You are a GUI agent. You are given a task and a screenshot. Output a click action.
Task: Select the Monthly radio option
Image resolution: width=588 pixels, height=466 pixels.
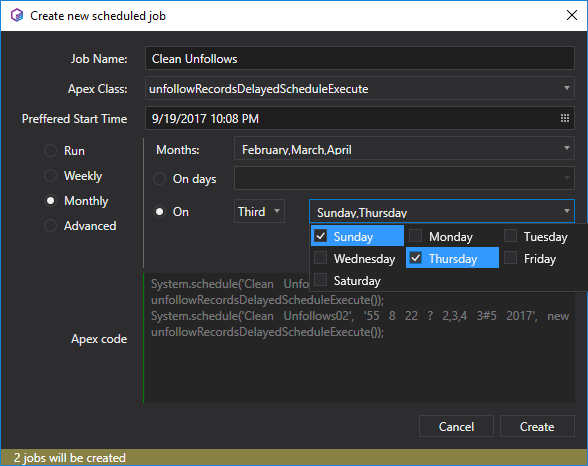click(50, 201)
